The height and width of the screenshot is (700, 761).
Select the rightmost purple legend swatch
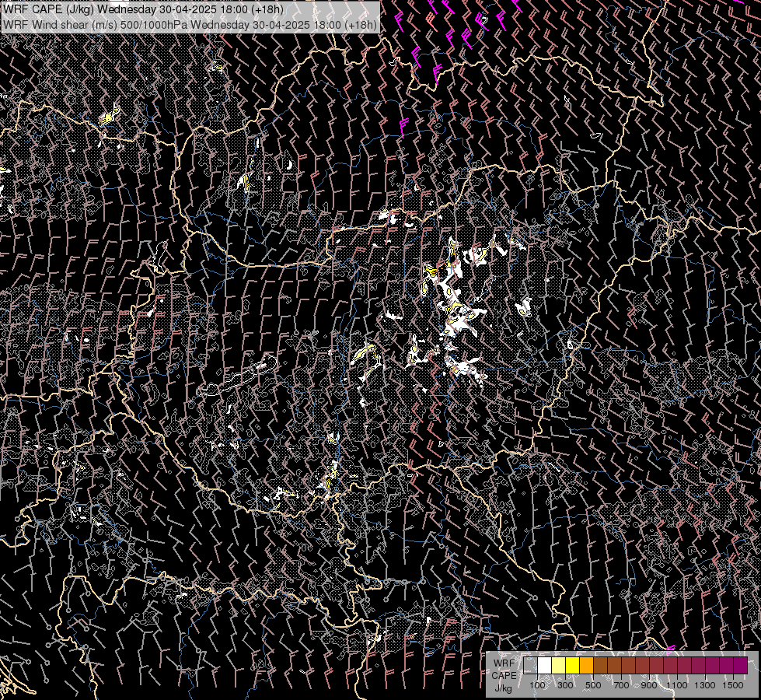point(740,665)
